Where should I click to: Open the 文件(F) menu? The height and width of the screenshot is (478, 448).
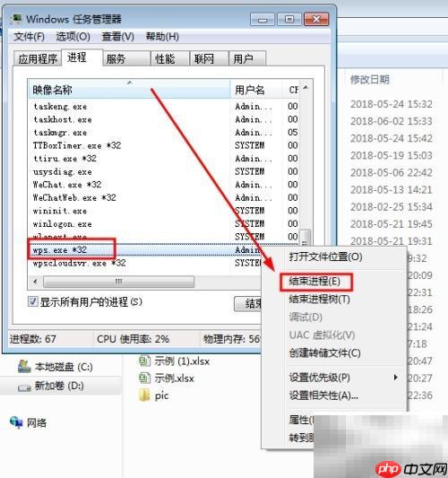pyautogui.click(x=30, y=37)
